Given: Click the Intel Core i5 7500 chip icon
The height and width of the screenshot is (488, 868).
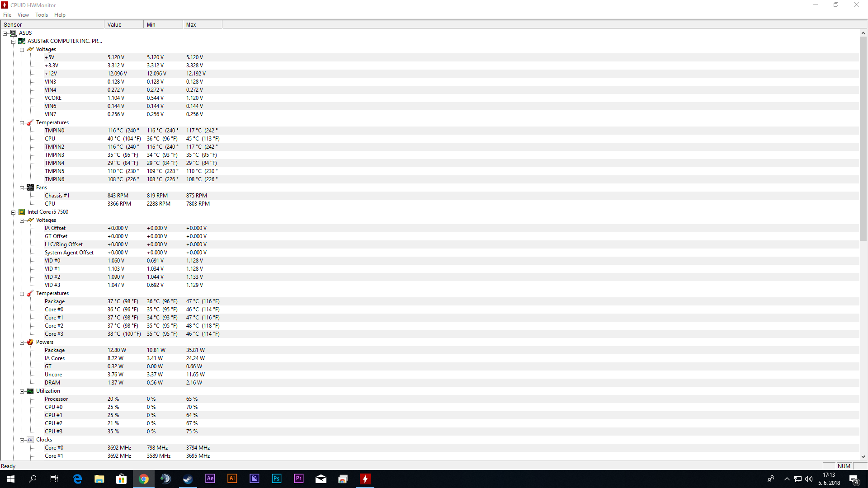Looking at the screenshot, I should (x=22, y=212).
